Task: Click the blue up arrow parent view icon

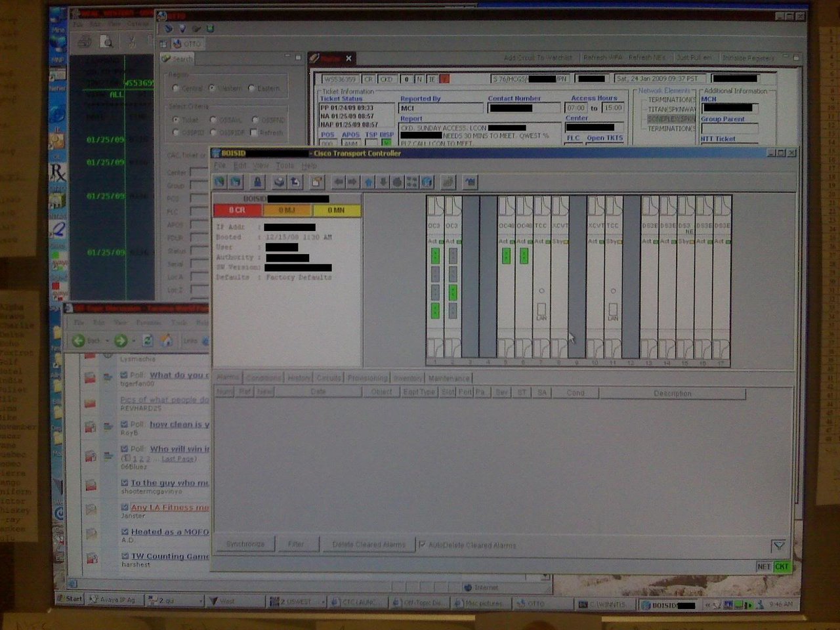Action: [x=368, y=182]
